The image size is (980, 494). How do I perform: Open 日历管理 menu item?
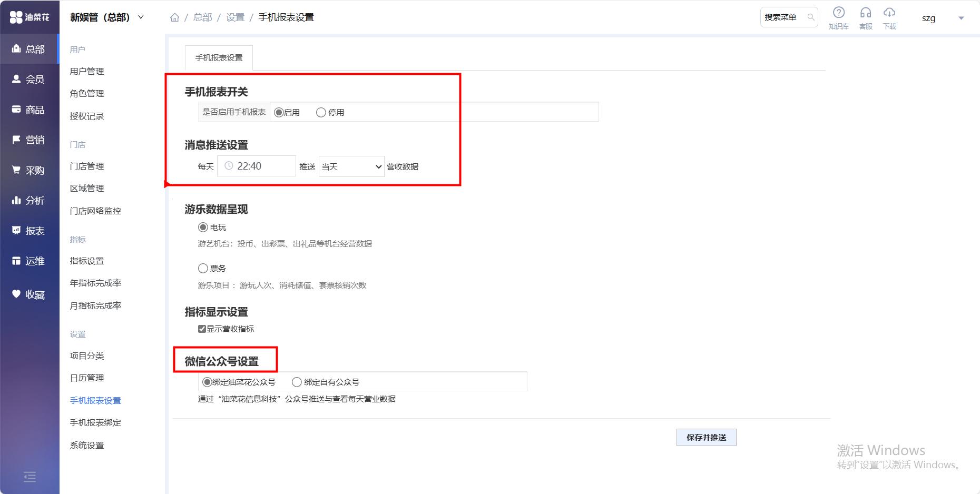coord(87,378)
